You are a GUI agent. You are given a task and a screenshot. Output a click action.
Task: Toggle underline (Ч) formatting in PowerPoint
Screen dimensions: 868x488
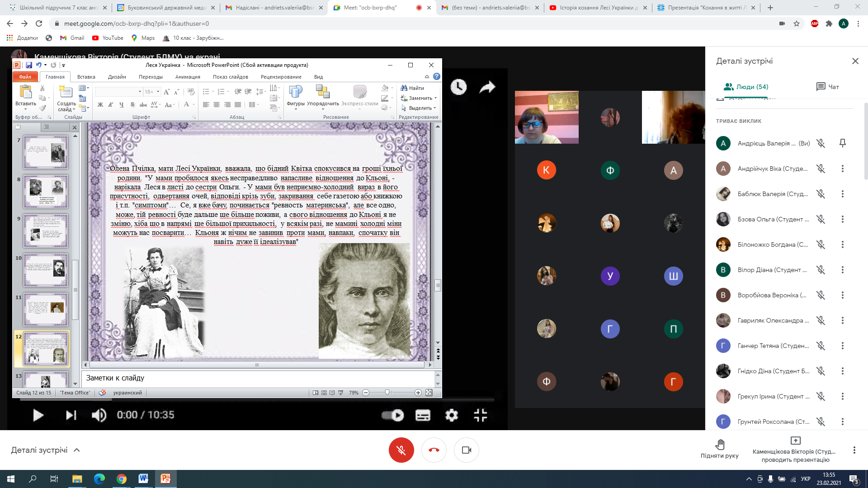point(121,105)
